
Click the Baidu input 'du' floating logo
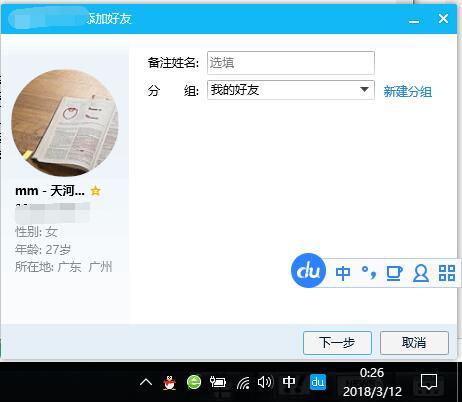308,270
